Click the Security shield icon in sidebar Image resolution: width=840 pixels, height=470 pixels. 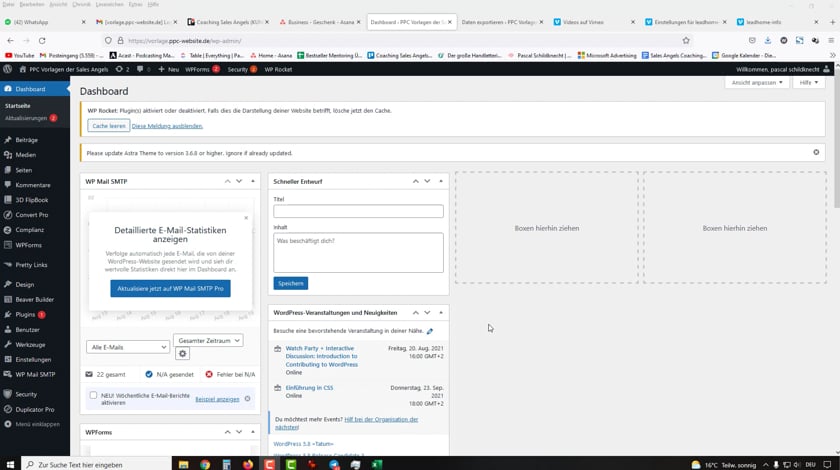(8, 394)
